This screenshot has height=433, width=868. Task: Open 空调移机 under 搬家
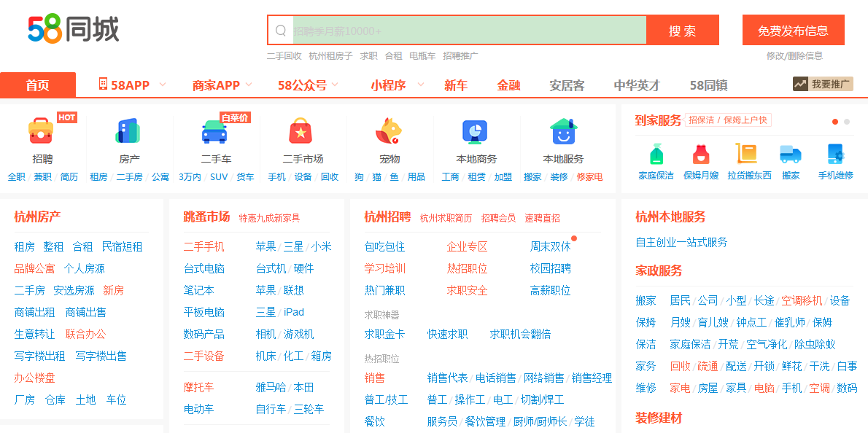(x=802, y=301)
